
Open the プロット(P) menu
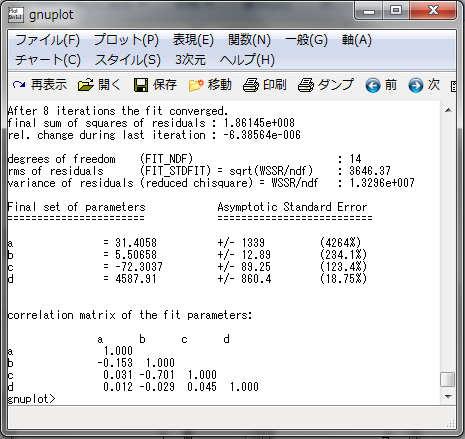pyautogui.click(x=126, y=40)
